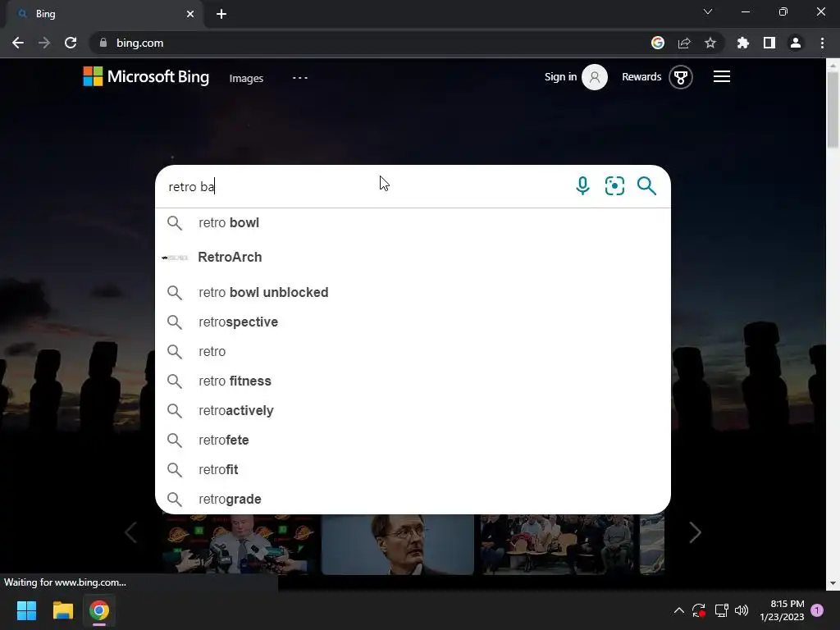Close the Bing tab
This screenshot has height=630, width=840.
pos(190,14)
